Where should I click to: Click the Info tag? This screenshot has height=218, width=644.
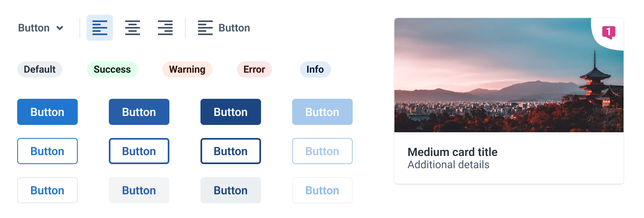click(x=315, y=69)
